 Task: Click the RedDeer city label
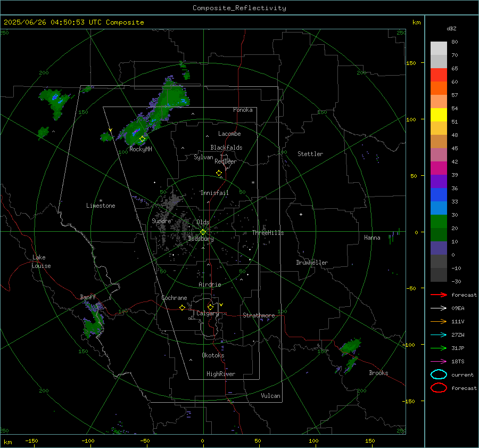[226, 161]
